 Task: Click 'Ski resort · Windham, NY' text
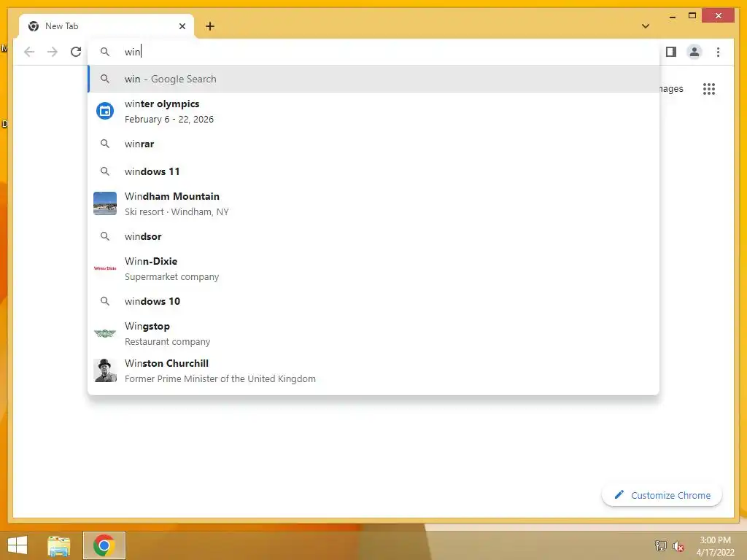(177, 212)
